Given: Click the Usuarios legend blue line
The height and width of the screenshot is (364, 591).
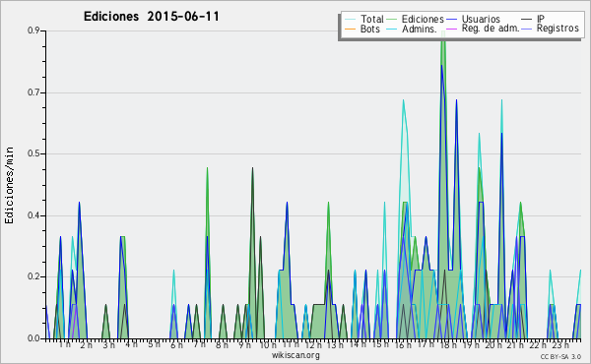Looking at the screenshot, I should pyautogui.click(x=451, y=19).
